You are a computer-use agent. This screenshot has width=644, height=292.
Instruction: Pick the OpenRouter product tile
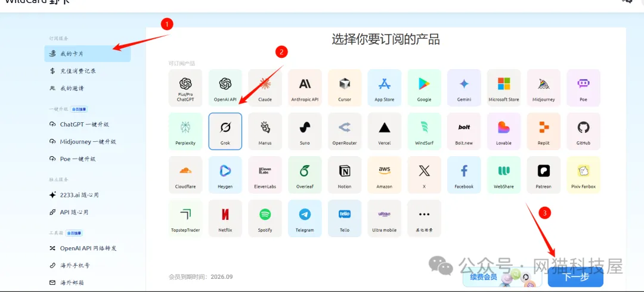click(345, 132)
